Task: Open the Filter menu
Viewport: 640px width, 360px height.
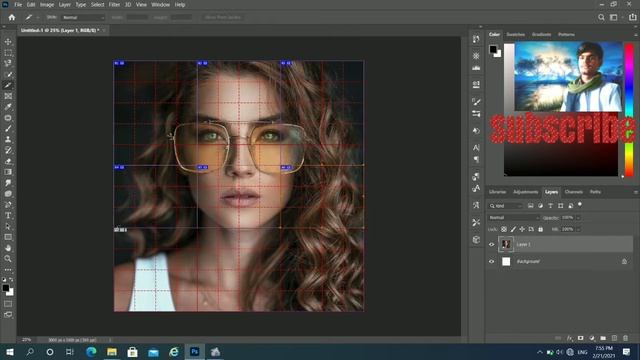Action: click(114, 4)
